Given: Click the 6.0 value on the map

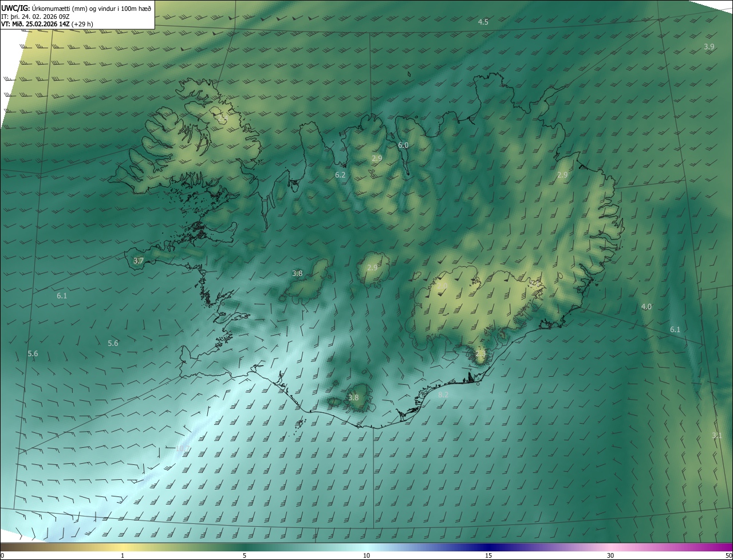Looking at the screenshot, I should click(403, 145).
